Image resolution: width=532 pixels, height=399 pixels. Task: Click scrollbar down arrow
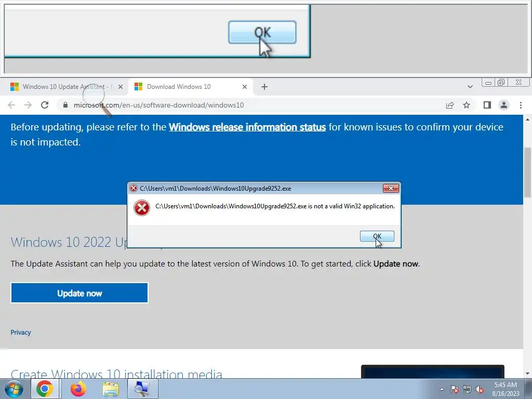pos(527,374)
